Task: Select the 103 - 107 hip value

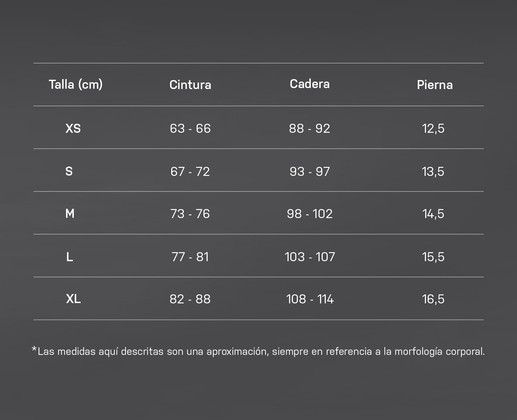Action: click(310, 257)
